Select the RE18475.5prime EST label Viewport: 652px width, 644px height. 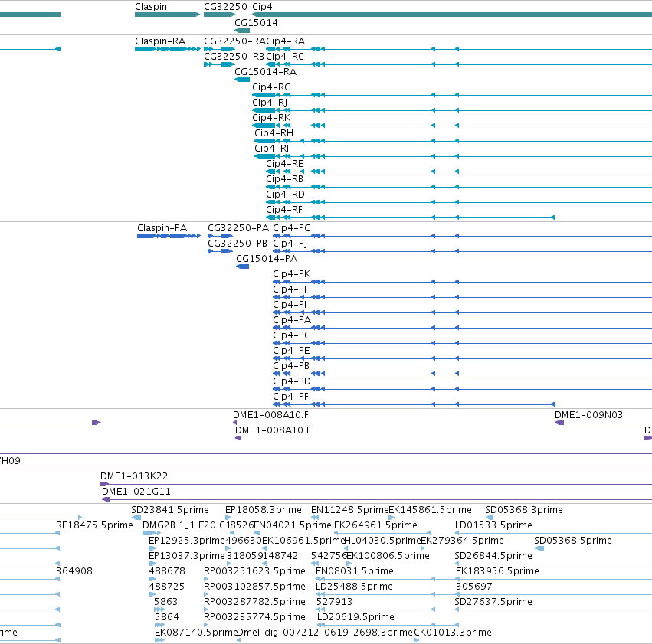[x=94, y=525]
